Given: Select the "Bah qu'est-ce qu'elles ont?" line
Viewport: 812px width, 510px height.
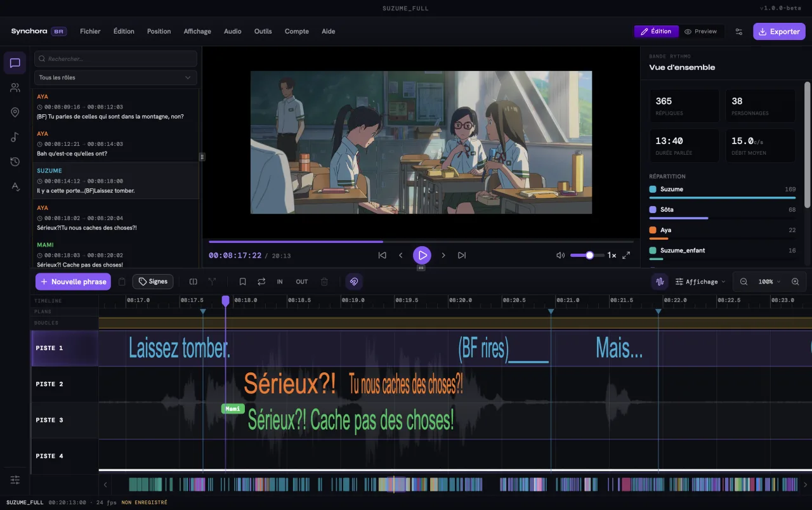Looking at the screenshot, I should [x=116, y=144].
